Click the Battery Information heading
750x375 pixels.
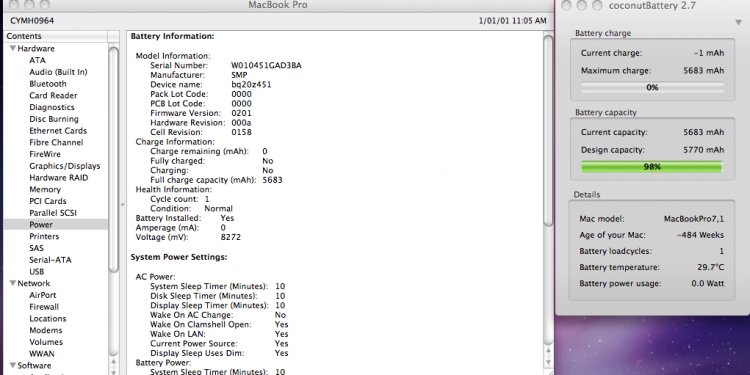tap(172, 36)
